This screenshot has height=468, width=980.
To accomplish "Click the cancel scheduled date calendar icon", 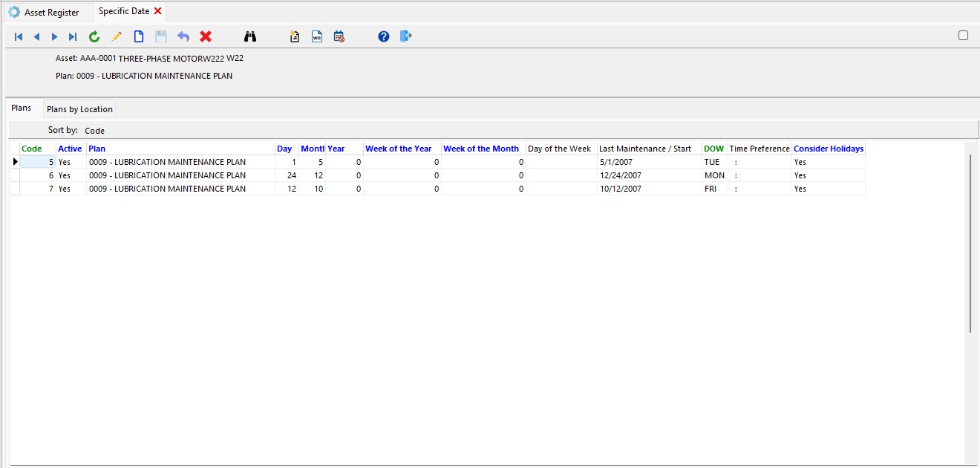I will [x=339, y=36].
